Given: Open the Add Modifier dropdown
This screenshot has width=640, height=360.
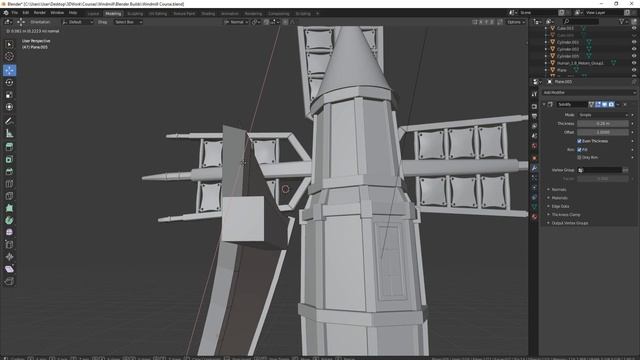Looking at the screenshot, I should point(589,93).
